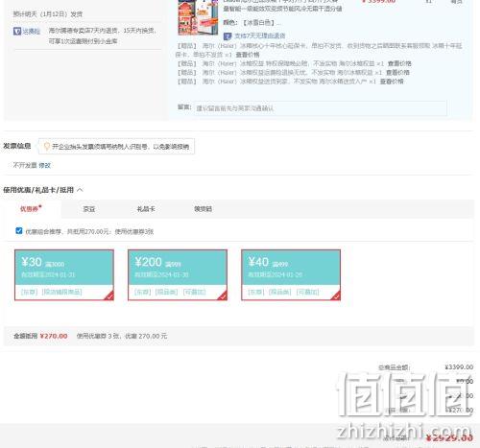Focus the 留言 message input field
The width and height of the screenshot is (480, 448).
[321, 108]
